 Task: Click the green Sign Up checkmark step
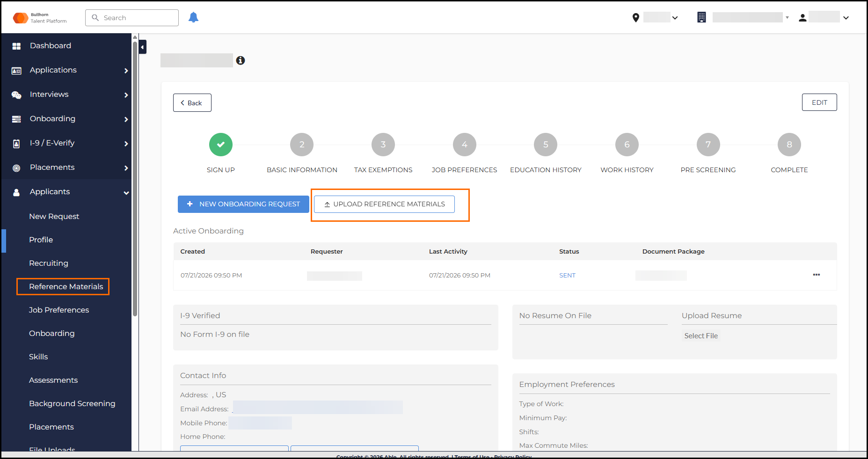pyautogui.click(x=221, y=145)
